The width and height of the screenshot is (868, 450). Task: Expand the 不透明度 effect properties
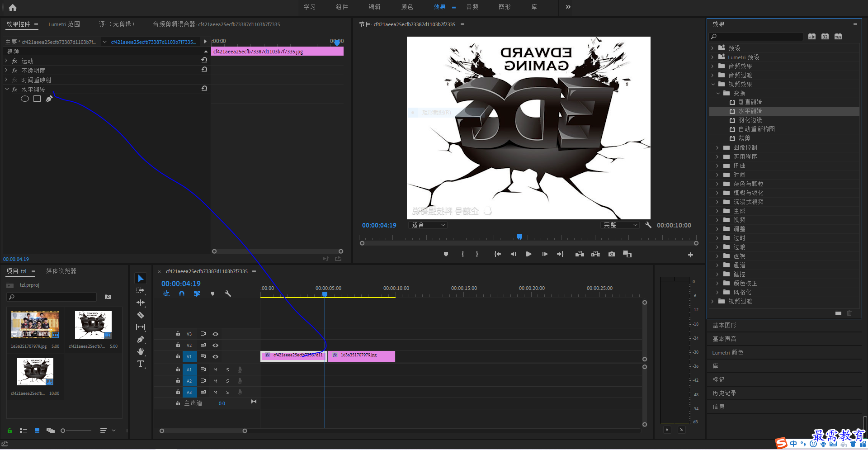(x=6, y=70)
